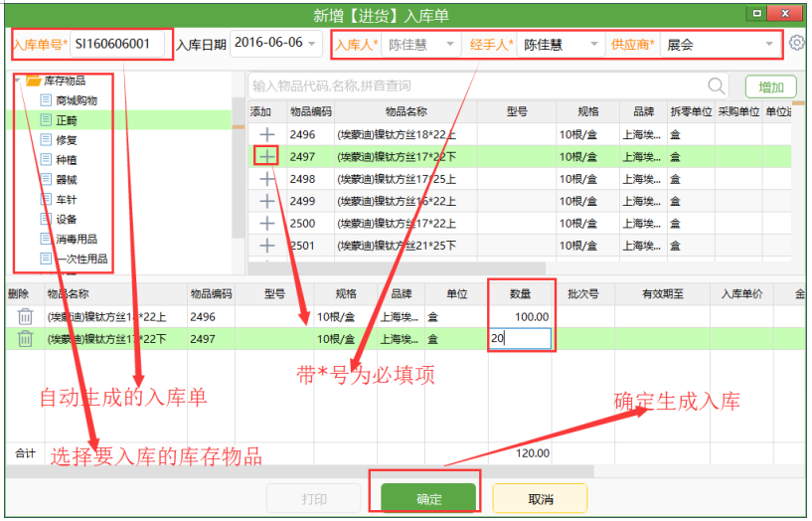The height and width of the screenshot is (521, 812).
Task: Click the 确定 button
Action: [x=428, y=498]
